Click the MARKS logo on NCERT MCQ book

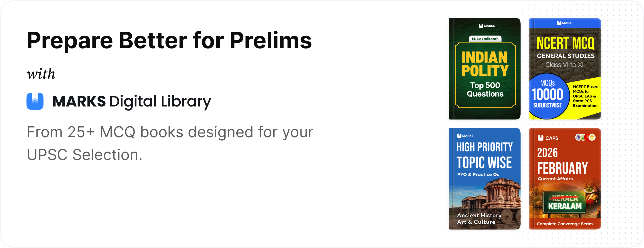565,23
